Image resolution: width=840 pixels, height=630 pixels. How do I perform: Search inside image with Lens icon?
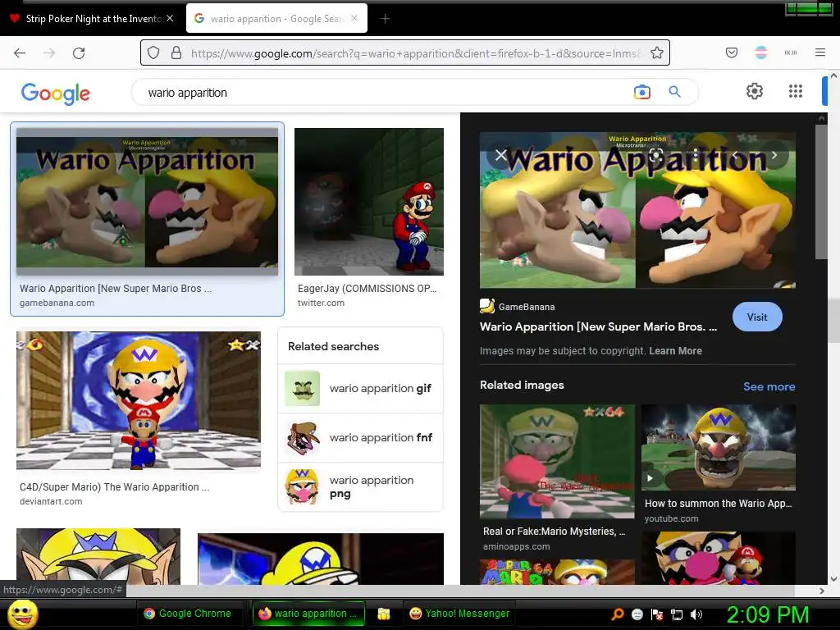coord(656,155)
